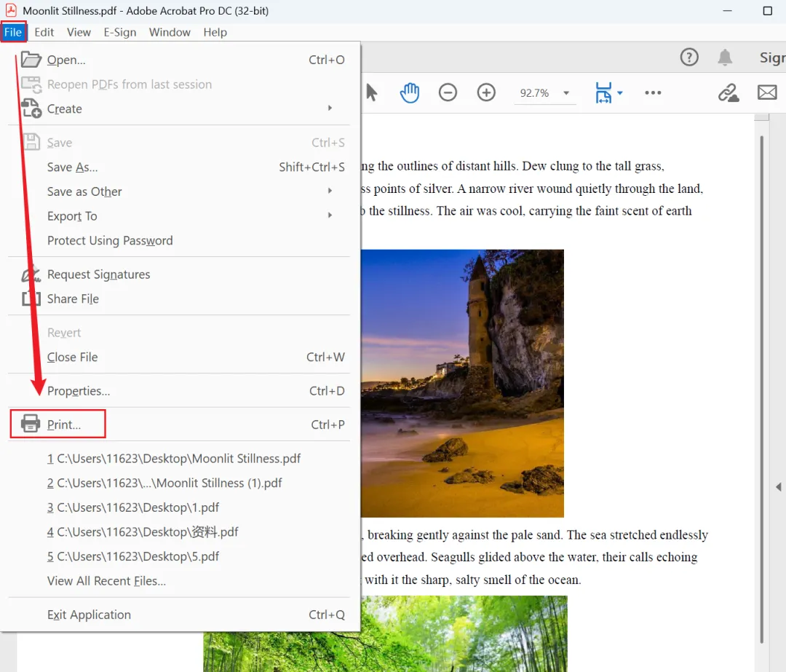The image size is (786, 672).
Task: Select Share File entry
Action: point(179,299)
